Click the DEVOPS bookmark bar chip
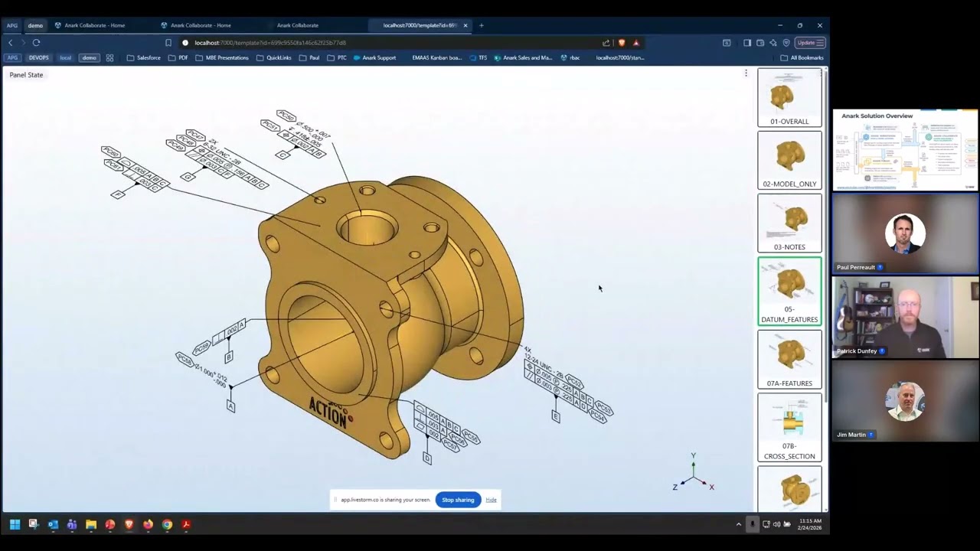The width and height of the screenshot is (980, 551). pyautogui.click(x=38, y=57)
